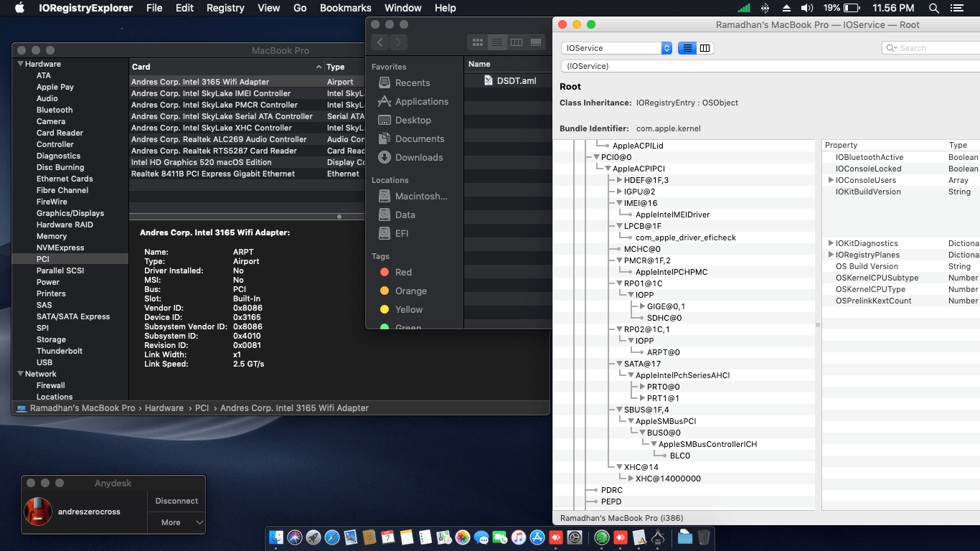Click the volume icon in menu bar

pos(807,8)
